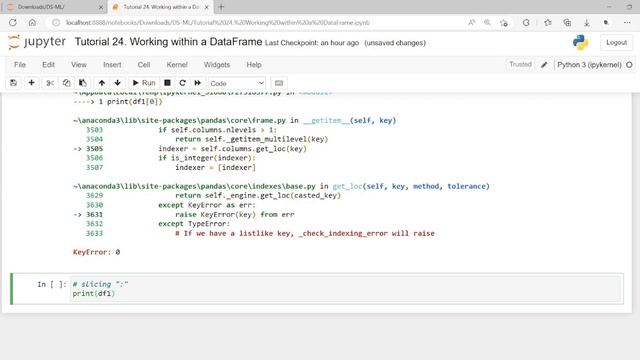This screenshot has height=360, width=640.
Task: Open browser favorites list icon
Action: click(548, 23)
